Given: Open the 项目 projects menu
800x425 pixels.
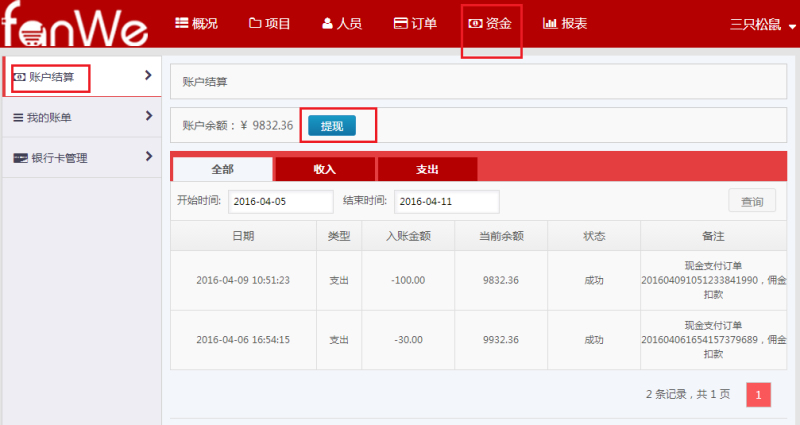Looking at the screenshot, I should click(270, 22).
